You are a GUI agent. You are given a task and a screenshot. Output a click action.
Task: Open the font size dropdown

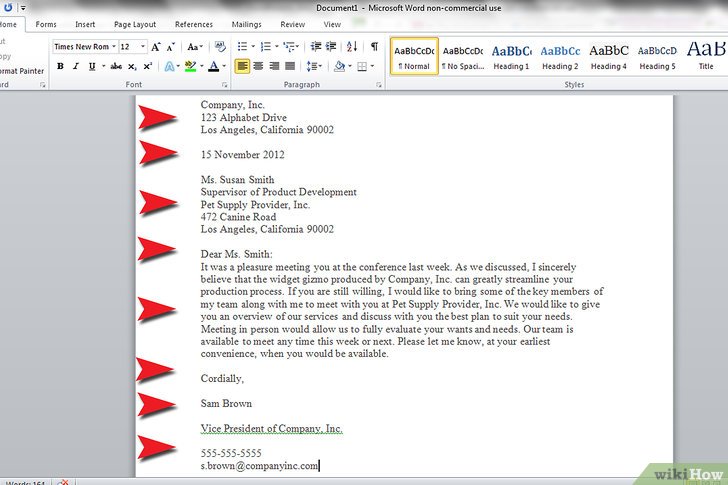coord(143,46)
